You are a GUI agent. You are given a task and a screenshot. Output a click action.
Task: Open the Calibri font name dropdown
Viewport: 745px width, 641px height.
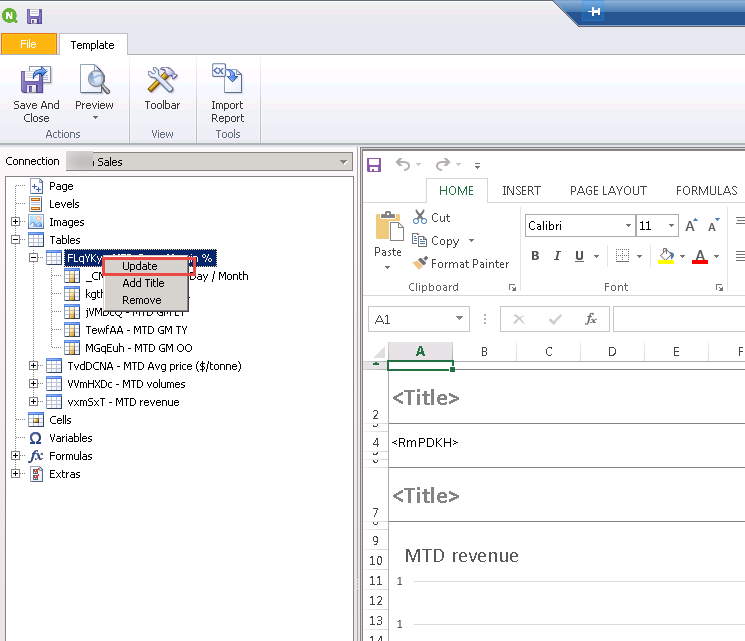[628, 226]
